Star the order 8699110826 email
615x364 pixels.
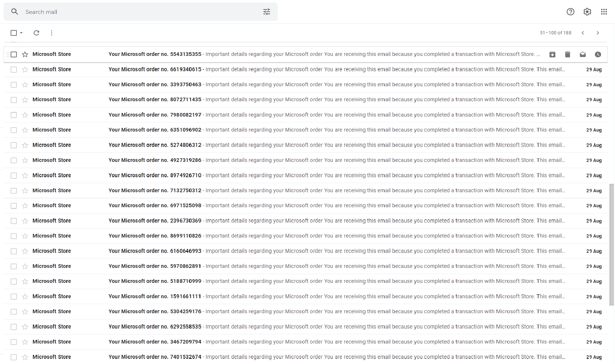coord(25,236)
